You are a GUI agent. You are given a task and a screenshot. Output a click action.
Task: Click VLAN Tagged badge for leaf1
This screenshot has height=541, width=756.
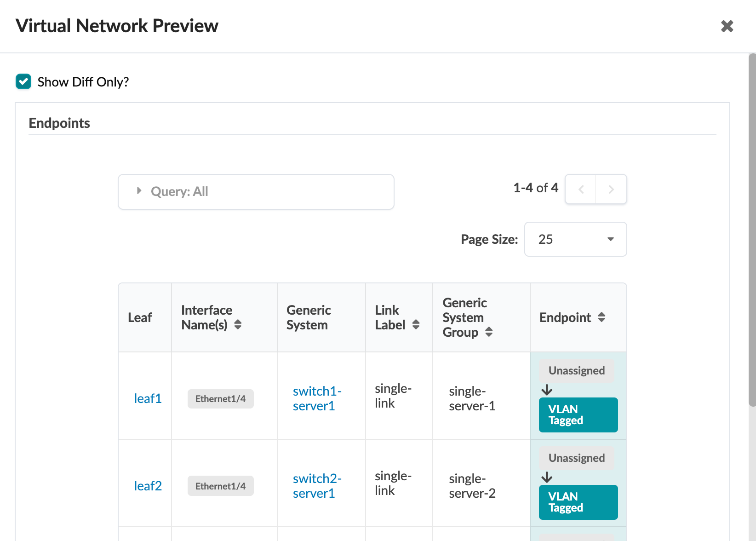pos(578,415)
